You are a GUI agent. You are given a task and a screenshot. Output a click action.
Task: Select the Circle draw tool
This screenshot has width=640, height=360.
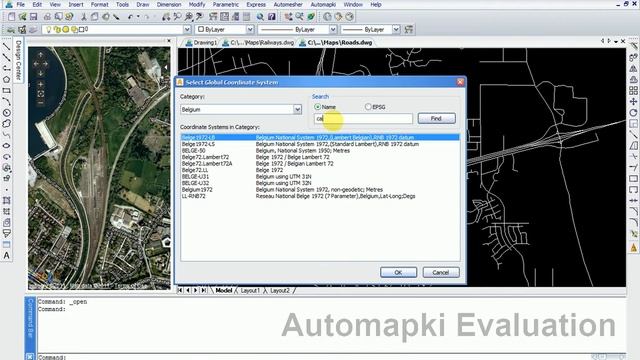(7, 113)
